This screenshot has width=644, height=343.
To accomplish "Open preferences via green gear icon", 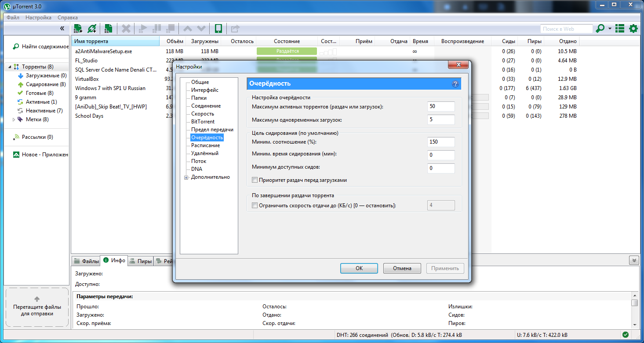I will [633, 29].
